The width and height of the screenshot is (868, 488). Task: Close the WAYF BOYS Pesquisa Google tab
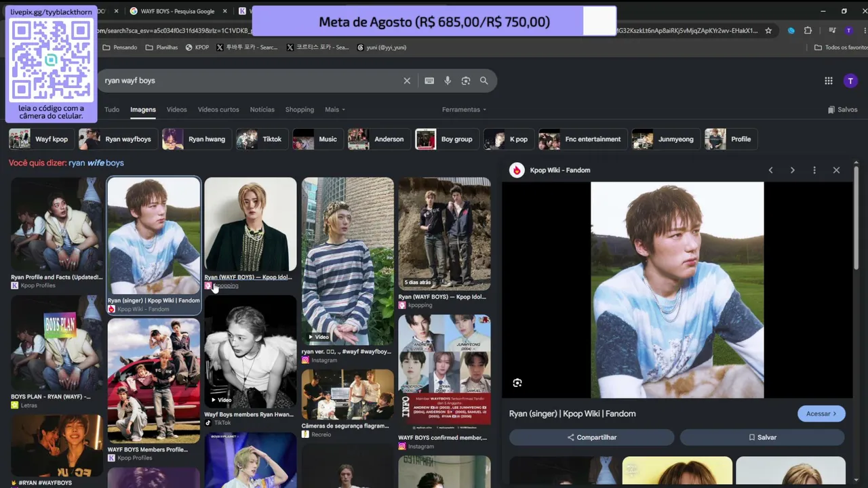pos(226,11)
